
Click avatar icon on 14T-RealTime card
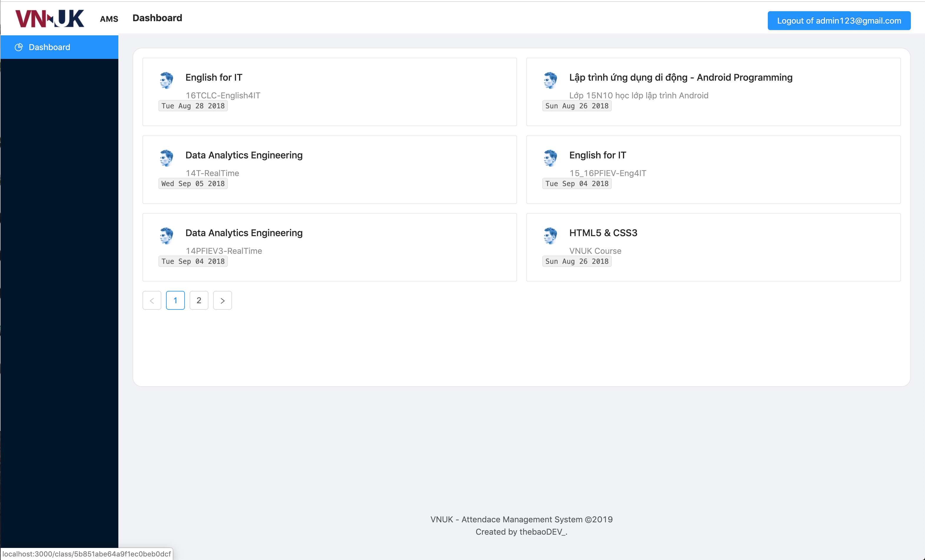point(166,158)
